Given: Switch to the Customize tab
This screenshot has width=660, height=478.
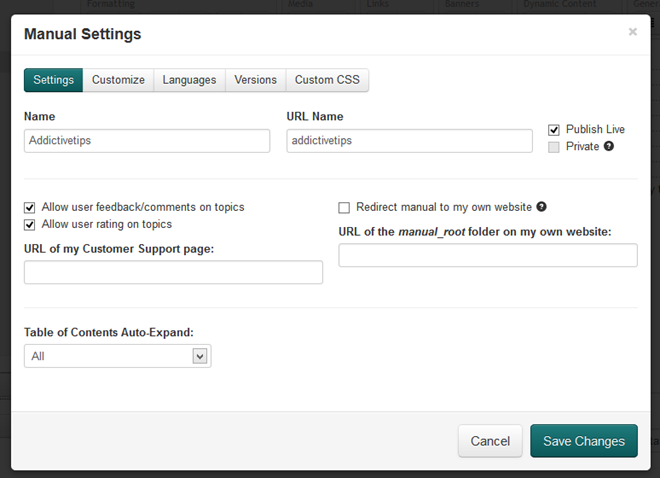Looking at the screenshot, I should (118, 80).
